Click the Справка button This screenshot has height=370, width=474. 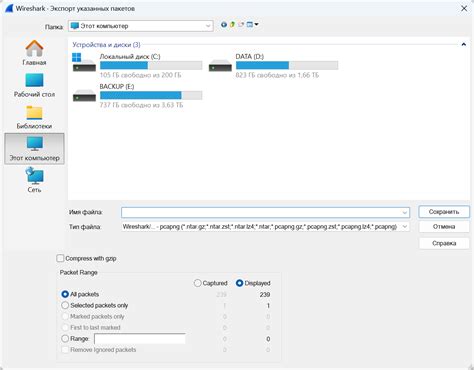[444, 243]
